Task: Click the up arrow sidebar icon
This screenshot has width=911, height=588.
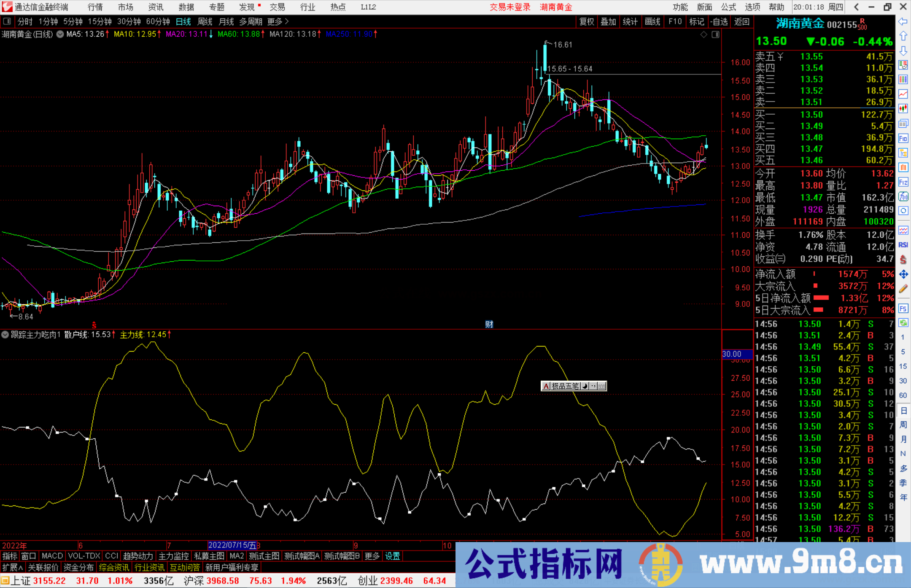Action: tap(903, 36)
